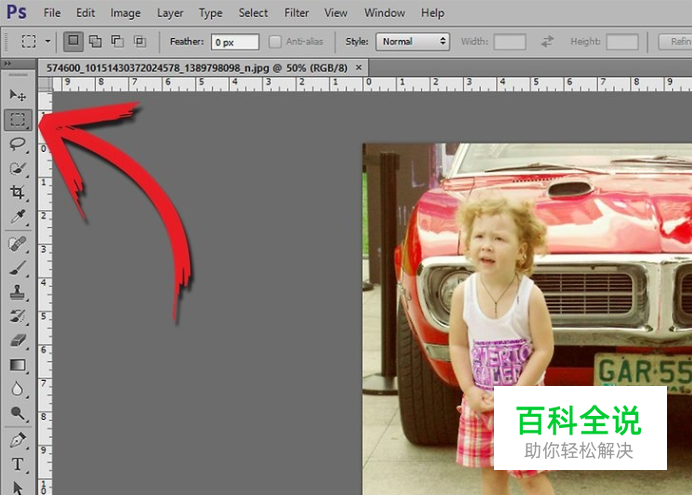Screen dimensions: 692x495
Task: Select the Crop tool
Action: (x=18, y=192)
